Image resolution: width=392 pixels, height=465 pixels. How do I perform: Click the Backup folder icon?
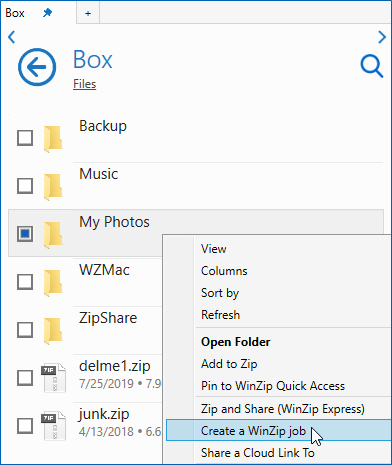click(x=53, y=139)
